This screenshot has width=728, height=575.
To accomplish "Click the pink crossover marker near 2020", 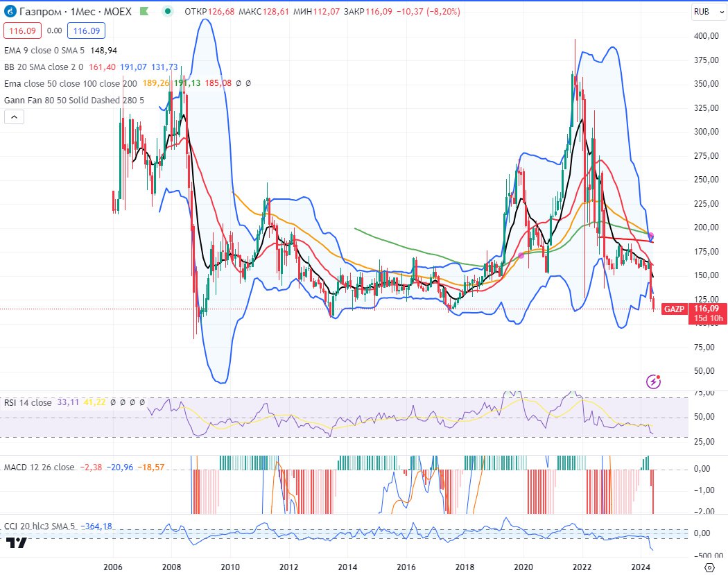I will (x=521, y=255).
